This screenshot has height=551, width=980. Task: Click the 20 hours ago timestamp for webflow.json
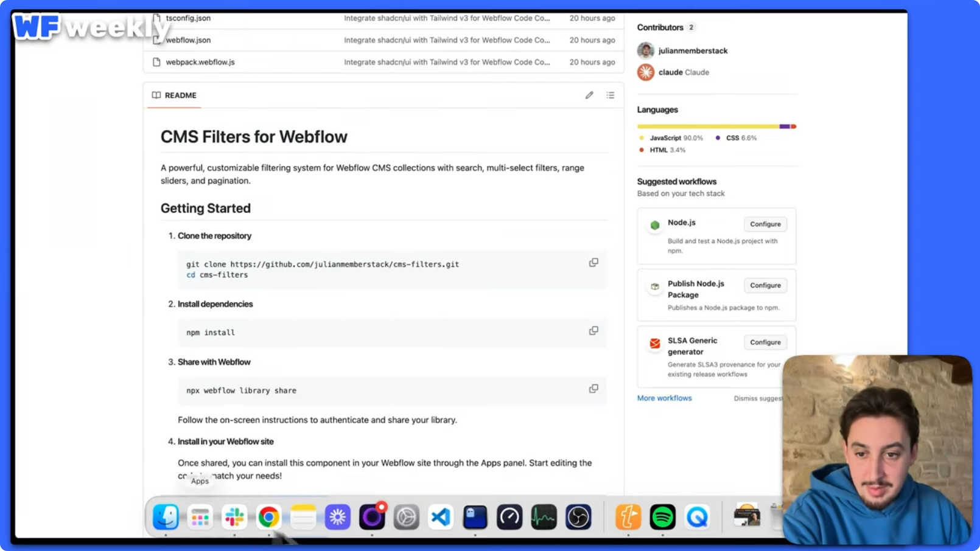pyautogui.click(x=592, y=40)
